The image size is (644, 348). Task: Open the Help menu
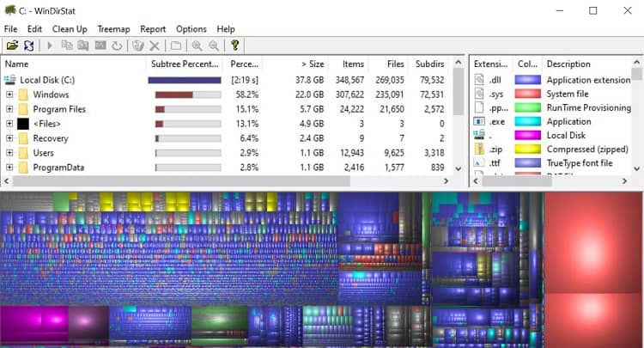click(x=226, y=29)
